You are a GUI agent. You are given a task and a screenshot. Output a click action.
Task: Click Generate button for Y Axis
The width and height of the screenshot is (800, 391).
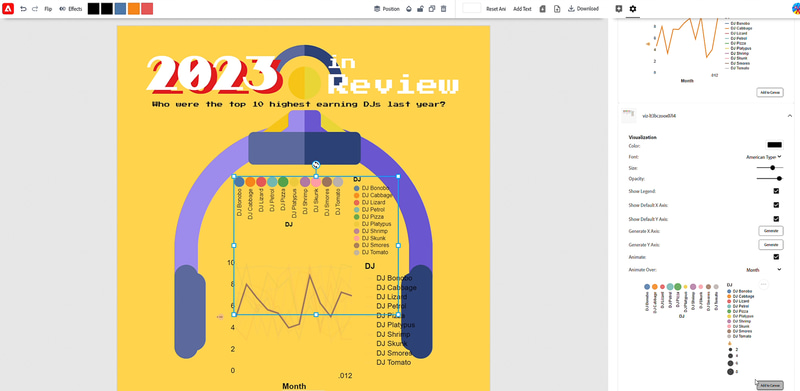(770, 245)
